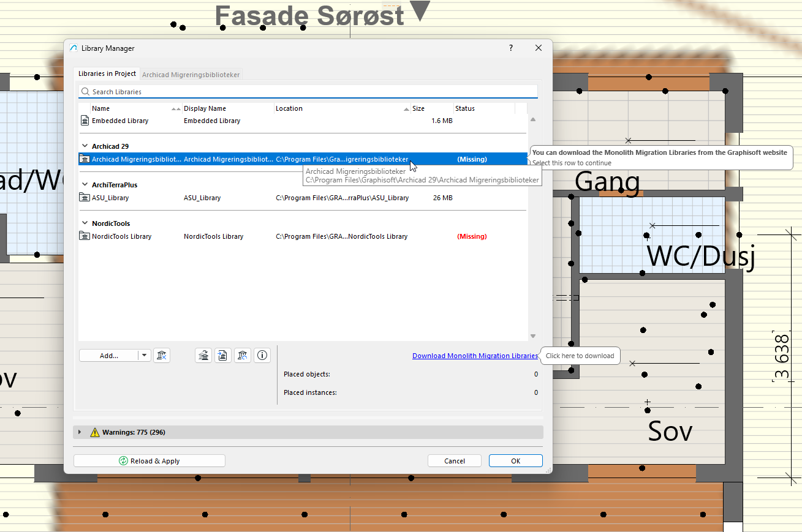Open library info with the (i) icon
This screenshot has height=532, width=802.
262,356
